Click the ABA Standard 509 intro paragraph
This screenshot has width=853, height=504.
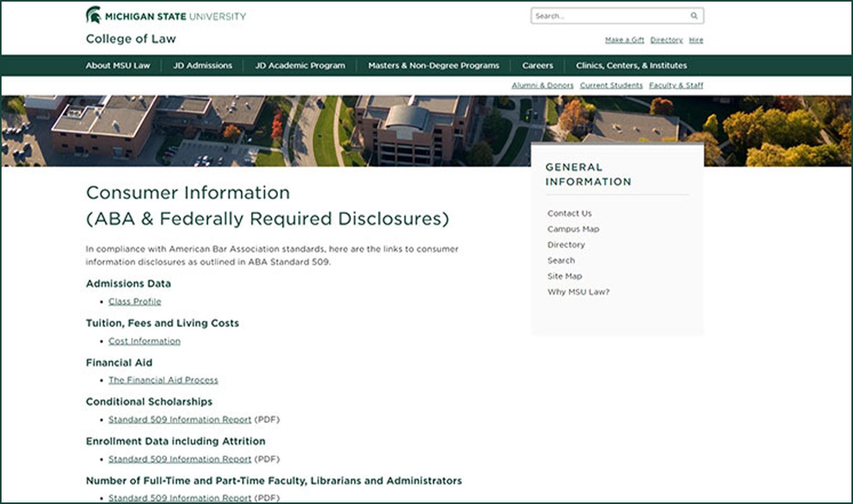pyautogui.click(x=272, y=255)
